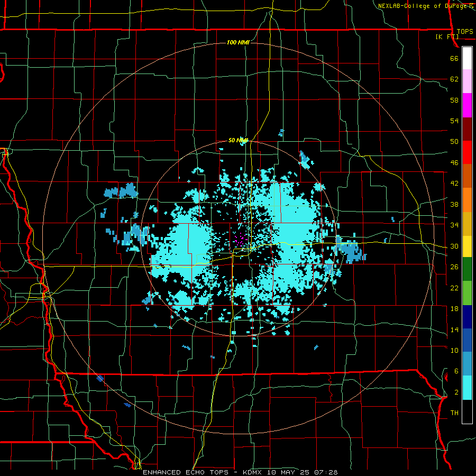Image resolution: width=476 pixels, height=476 pixels.
Task: Click the legend value "46"
Action: (454, 163)
